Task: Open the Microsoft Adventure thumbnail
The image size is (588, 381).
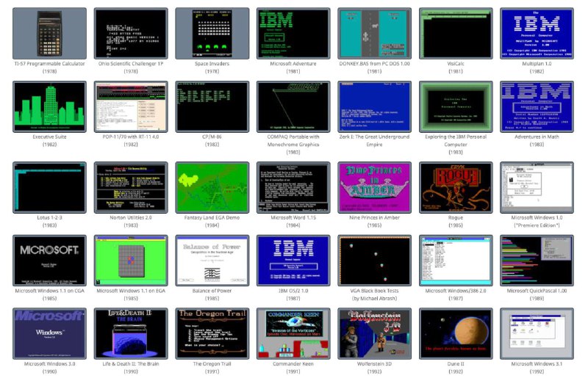Action: [x=293, y=33]
